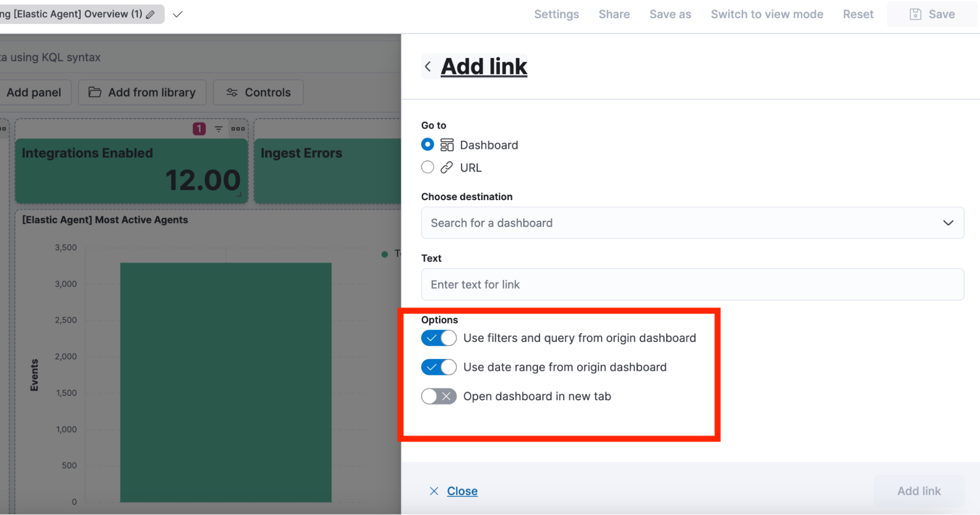Click the Choose destination label

point(467,197)
